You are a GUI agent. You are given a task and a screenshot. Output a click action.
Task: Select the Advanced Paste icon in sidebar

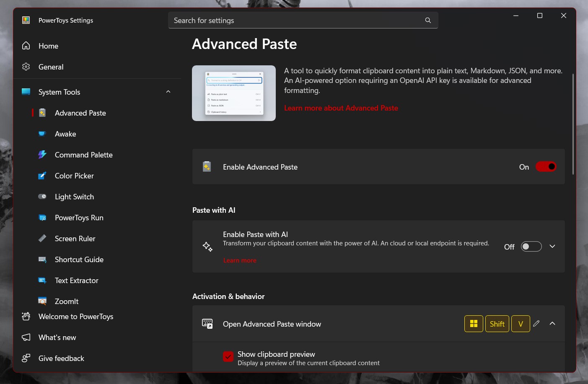pyautogui.click(x=42, y=113)
